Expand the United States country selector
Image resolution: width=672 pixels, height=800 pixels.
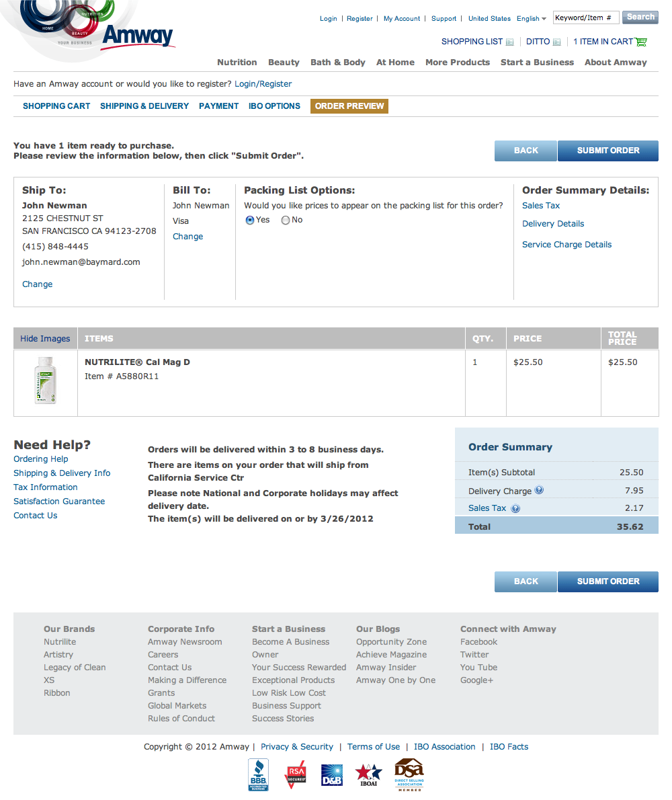(489, 18)
